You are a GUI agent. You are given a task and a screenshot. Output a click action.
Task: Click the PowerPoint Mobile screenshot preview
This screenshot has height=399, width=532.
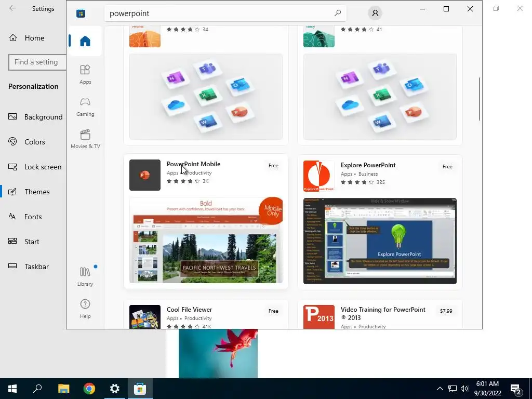coord(206,240)
